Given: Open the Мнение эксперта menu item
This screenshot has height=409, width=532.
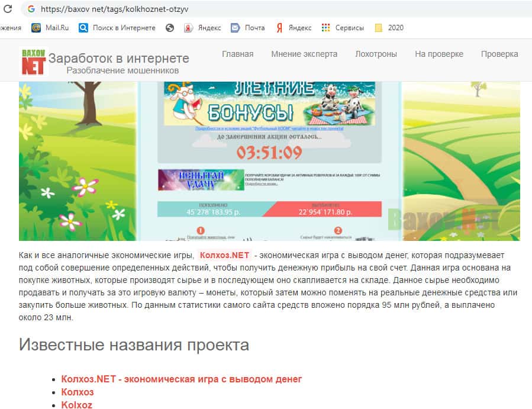Looking at the screenshot, I should pyautogui.click(x=304, y=54).
